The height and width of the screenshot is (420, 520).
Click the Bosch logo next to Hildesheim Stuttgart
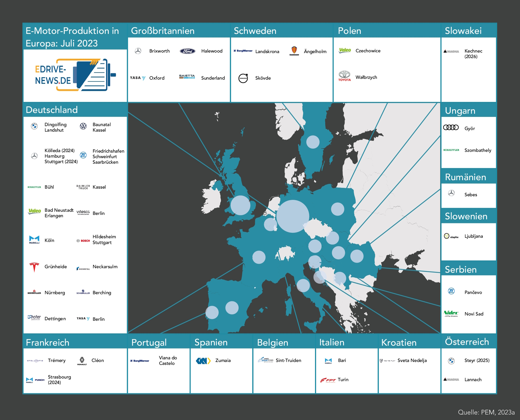click(x=83, y=241)
